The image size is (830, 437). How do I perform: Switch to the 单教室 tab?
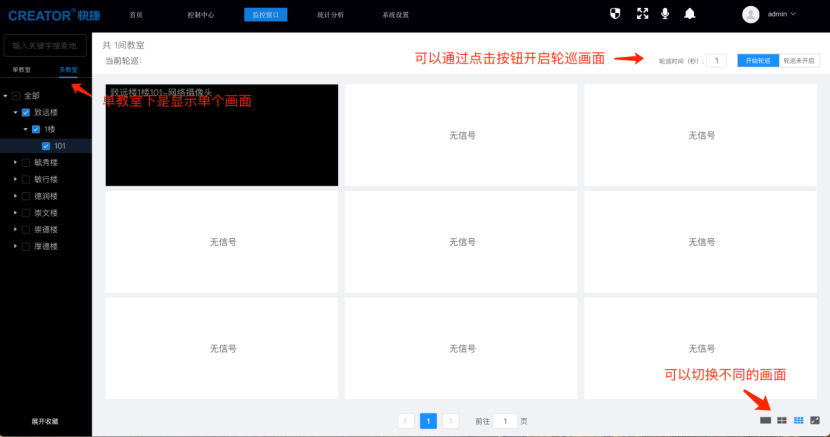click(22, 70)
